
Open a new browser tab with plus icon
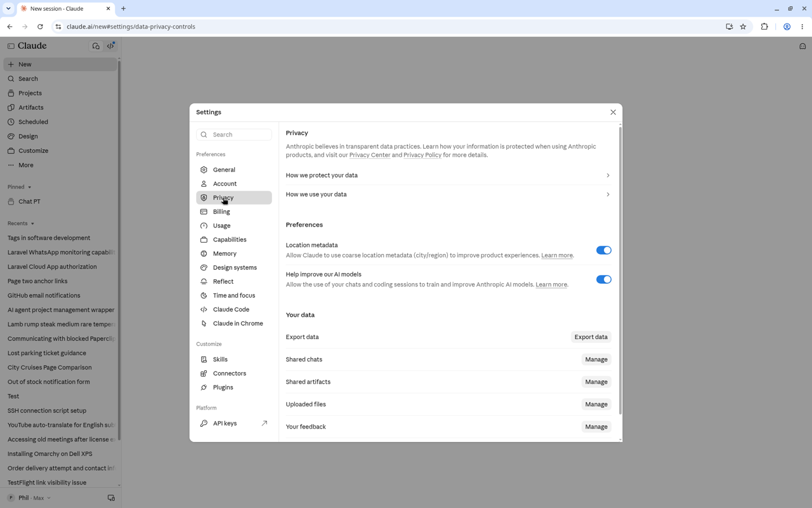click(x=124, y=9)
